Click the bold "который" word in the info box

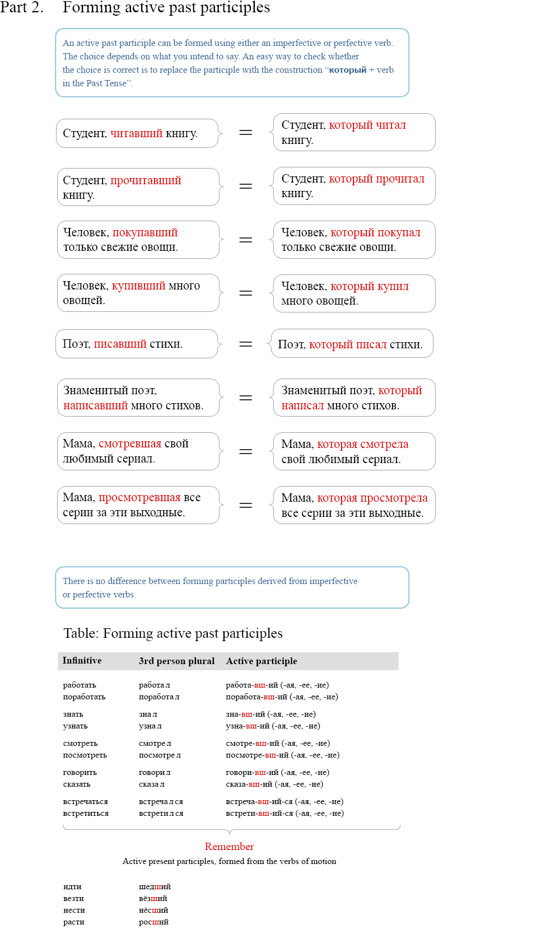(348, 70)
